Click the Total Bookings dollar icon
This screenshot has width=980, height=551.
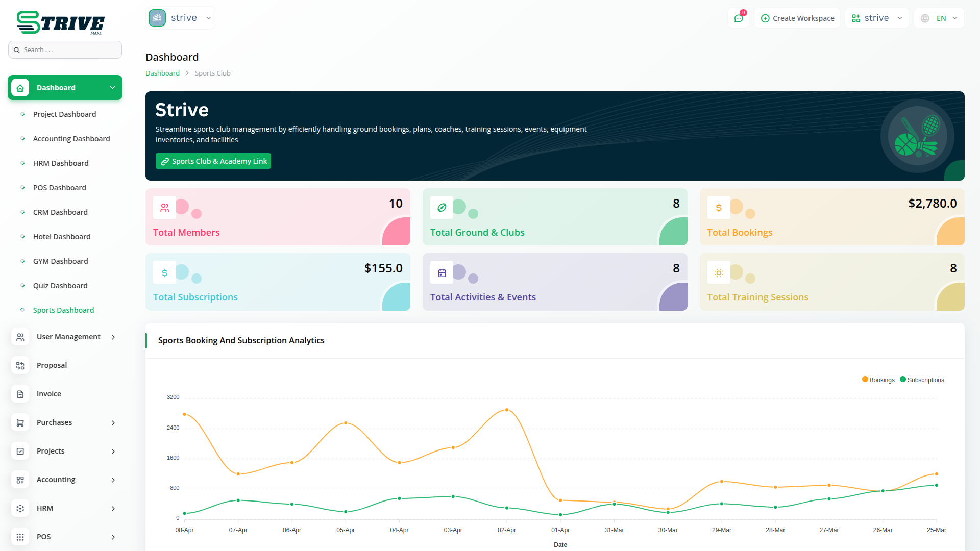pyautogui.click(x=719, y=208)
